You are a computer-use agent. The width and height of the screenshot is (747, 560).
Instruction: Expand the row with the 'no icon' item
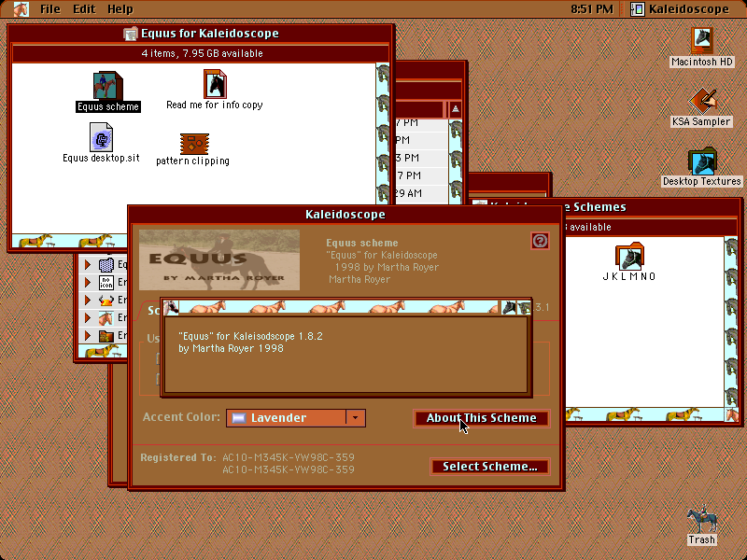tap(87, 283)
